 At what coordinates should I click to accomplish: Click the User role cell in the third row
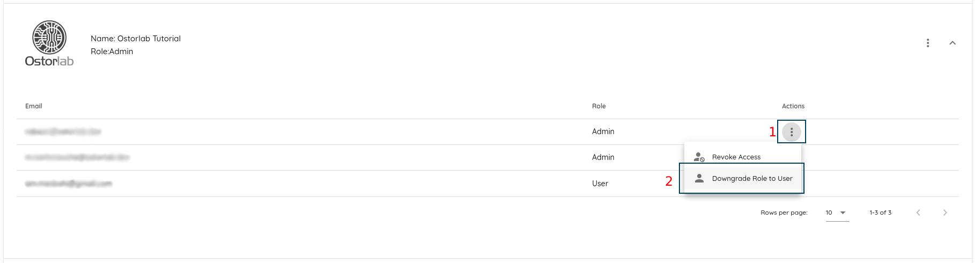point(600,184)
